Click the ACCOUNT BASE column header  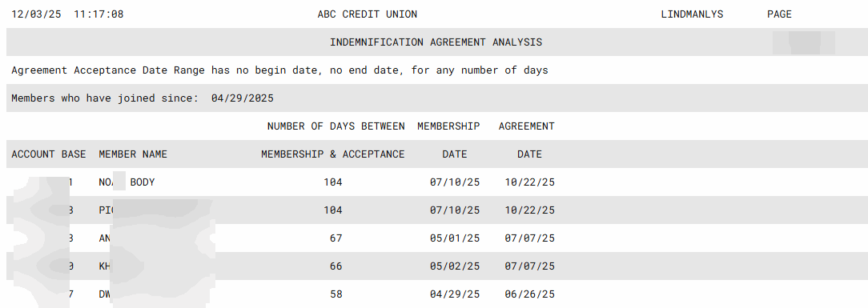click(49, 154)
